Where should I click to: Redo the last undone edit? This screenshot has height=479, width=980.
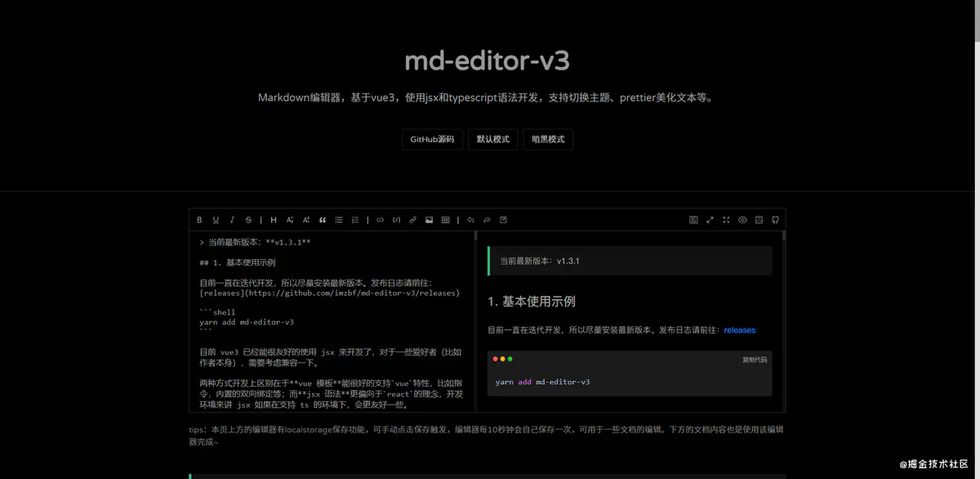pos(487,220)
